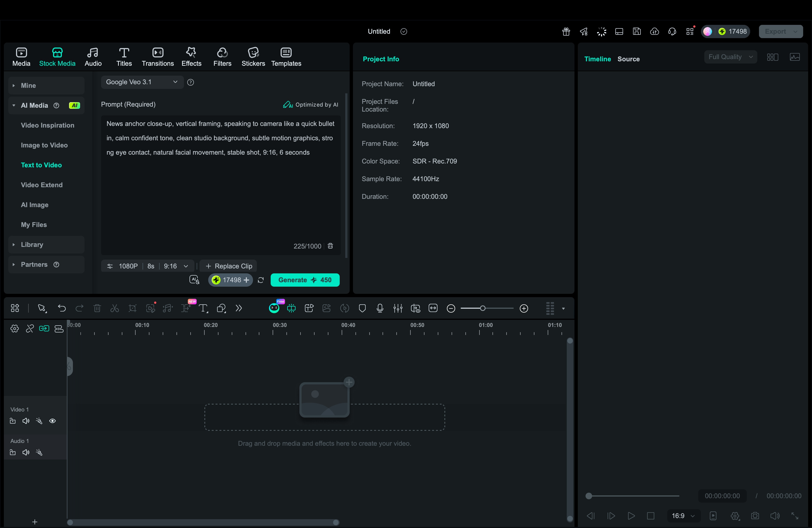Viewport: 812px width, 528px height.
Task: Select the Split scissors tool
Action: [x=115, y=308]
